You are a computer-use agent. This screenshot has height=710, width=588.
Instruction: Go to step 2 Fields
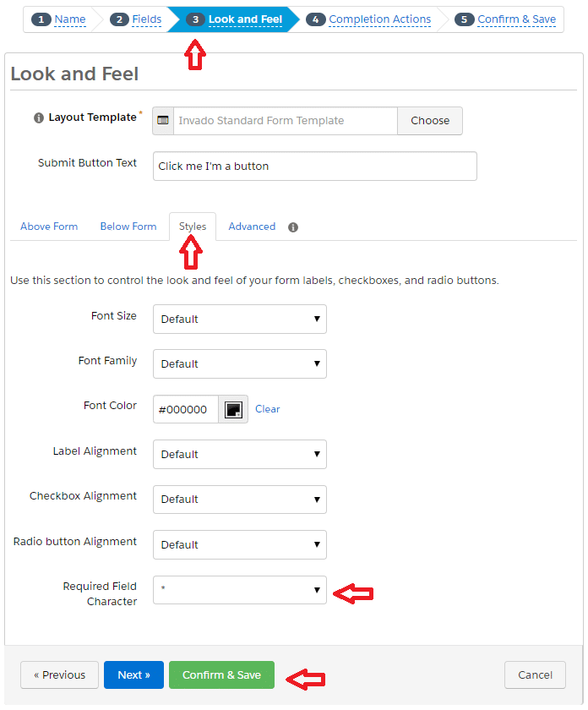136,19
